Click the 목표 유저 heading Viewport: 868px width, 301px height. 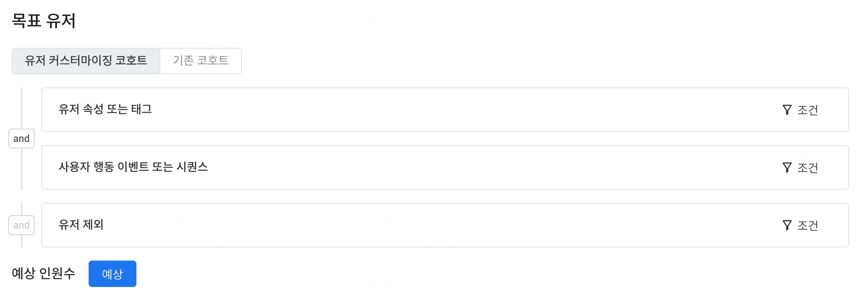pos(44,21)
